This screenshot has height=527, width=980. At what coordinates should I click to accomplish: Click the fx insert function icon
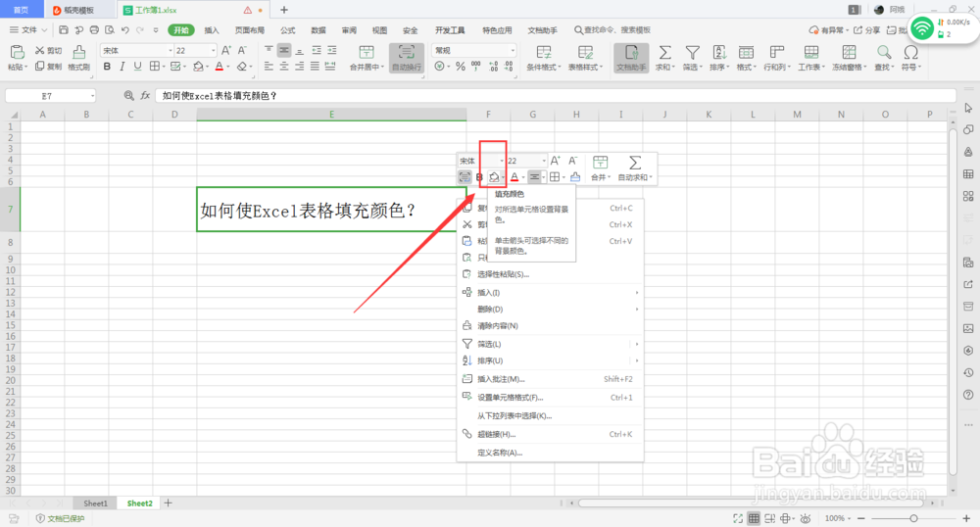click(x=145, y=96)
